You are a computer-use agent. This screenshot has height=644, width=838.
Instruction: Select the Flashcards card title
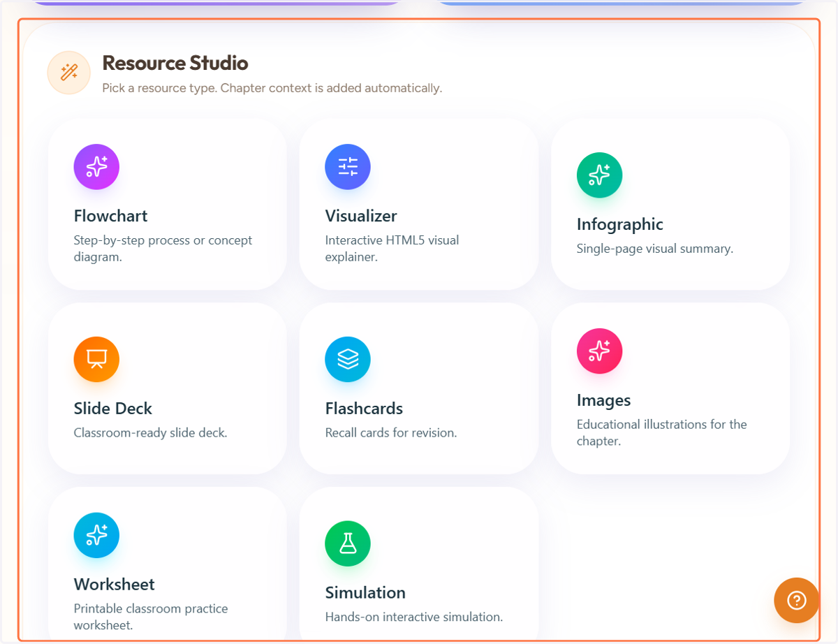pyautogui.click(x=364, y=409)
